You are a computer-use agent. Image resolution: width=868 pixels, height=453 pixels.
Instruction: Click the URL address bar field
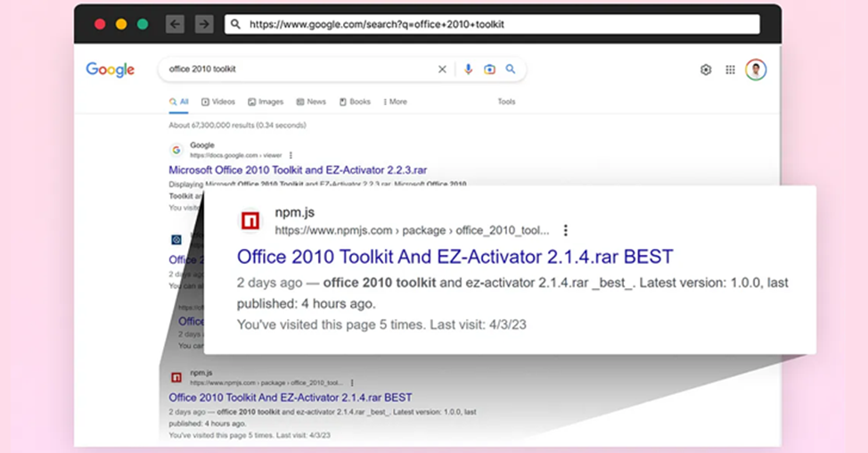pyautogui.click(x=492, y=24)
